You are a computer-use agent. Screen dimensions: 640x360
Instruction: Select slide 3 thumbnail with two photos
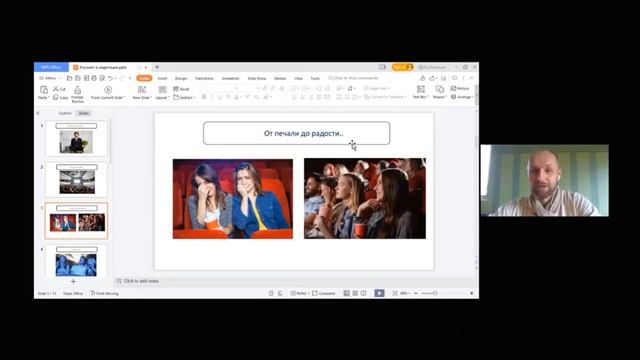(x=76, y=221)
